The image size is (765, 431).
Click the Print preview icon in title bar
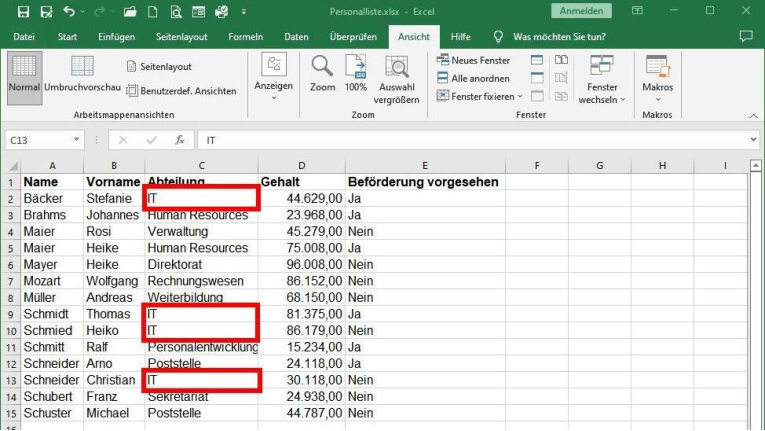[x=176, y=11]
